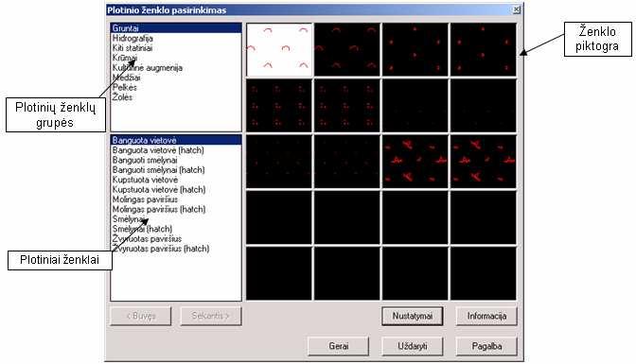The image size is (636, 364).
Task: Choose the Kiti statiniai group
Action: click(x=132, y=48)
